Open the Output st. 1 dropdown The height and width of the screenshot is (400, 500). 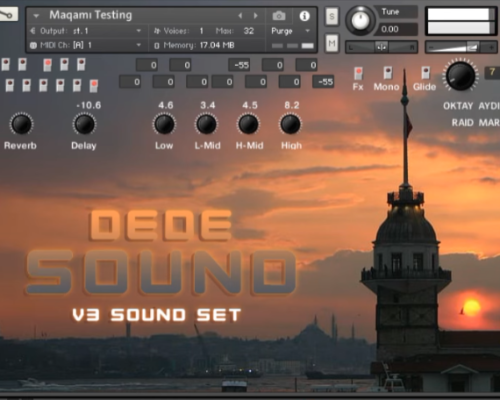click(139, 31)
